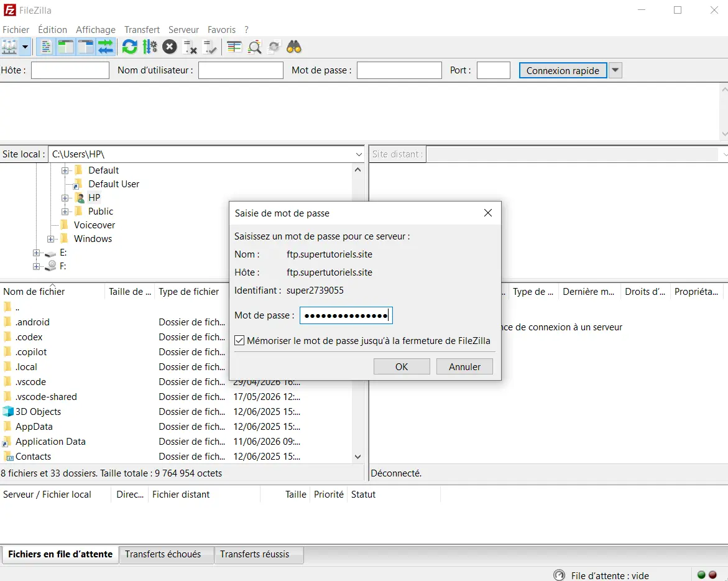Refresh the file and folder lists
Screen dimensions: 728x581
(129, 47)
